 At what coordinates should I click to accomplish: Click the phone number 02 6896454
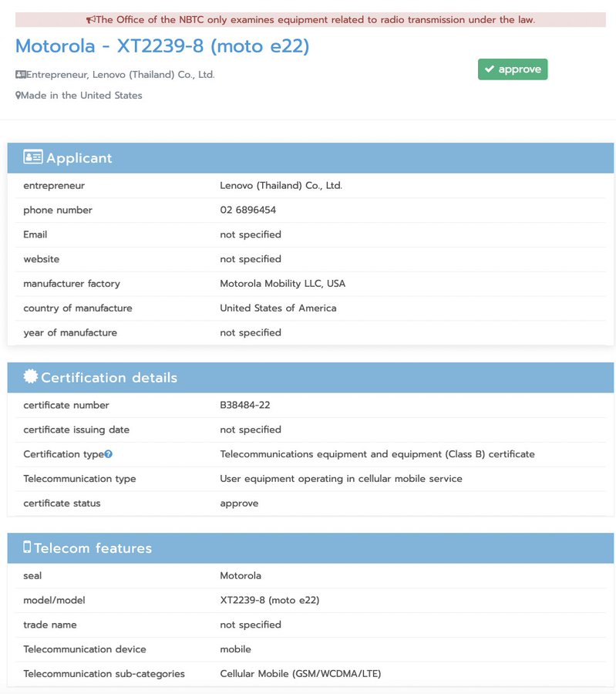pos(247,210)
